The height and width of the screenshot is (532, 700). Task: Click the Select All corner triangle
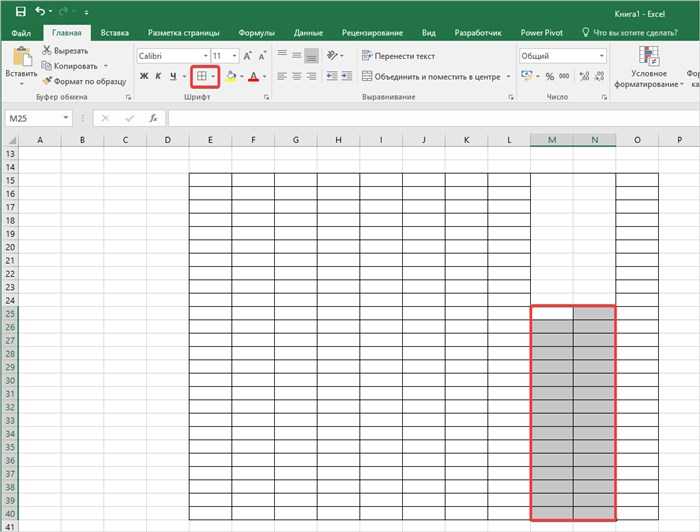(12, 141)
